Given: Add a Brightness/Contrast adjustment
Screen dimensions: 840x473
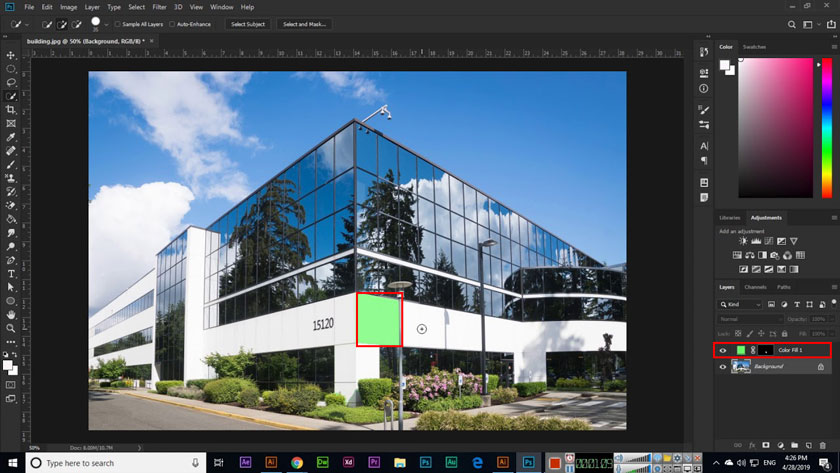Looking at the screenshot, I should click(743, 241).
